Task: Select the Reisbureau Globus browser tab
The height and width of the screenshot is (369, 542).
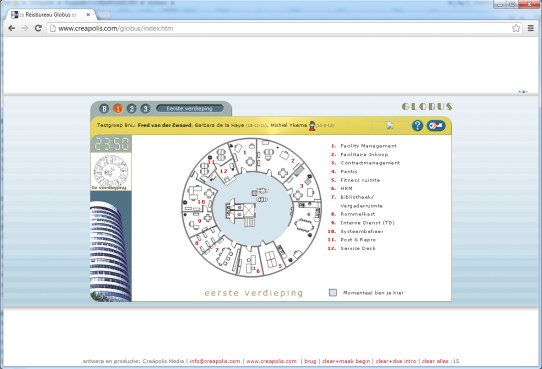Action: 51,15
